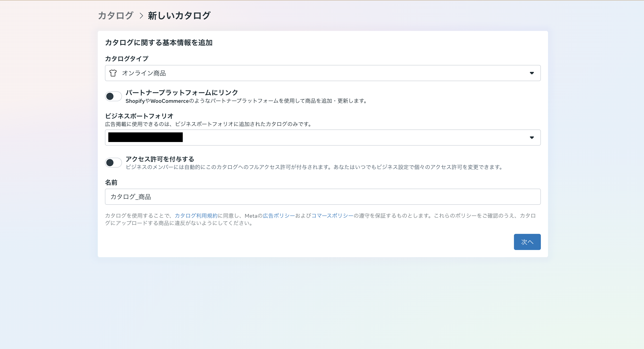This screenshot has width=644, height=349.
Task: Open the カタログ利用規約 link
Action: click(196, 215)
